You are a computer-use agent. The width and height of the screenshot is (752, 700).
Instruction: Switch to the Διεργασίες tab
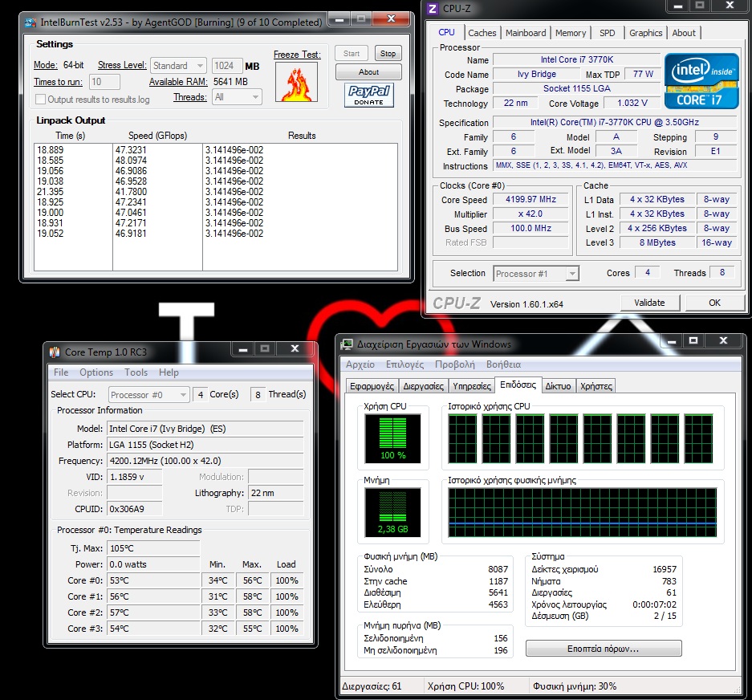pos(423,386)
